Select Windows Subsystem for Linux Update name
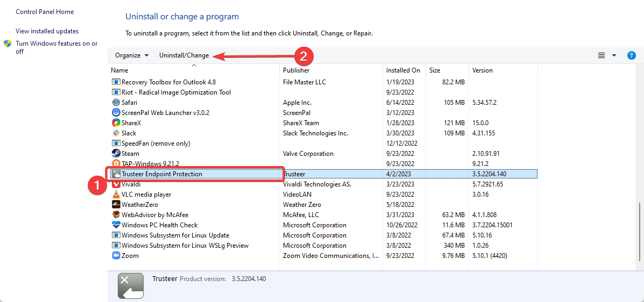644x302 pixels. point(175,235)
